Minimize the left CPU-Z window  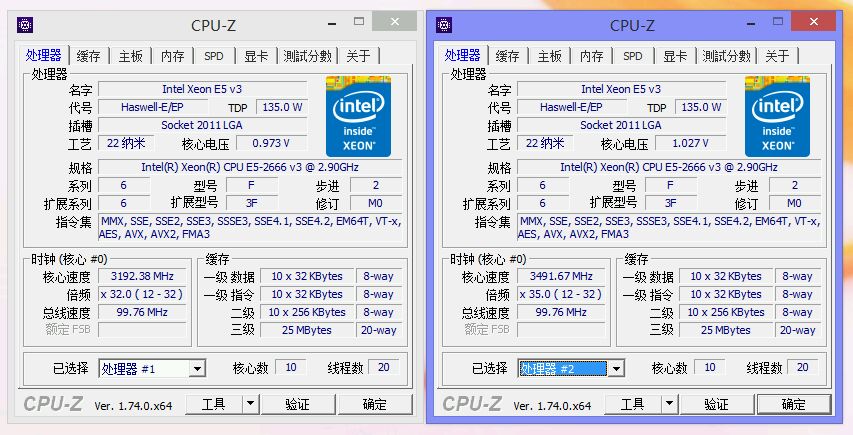(x=332, y=23)
